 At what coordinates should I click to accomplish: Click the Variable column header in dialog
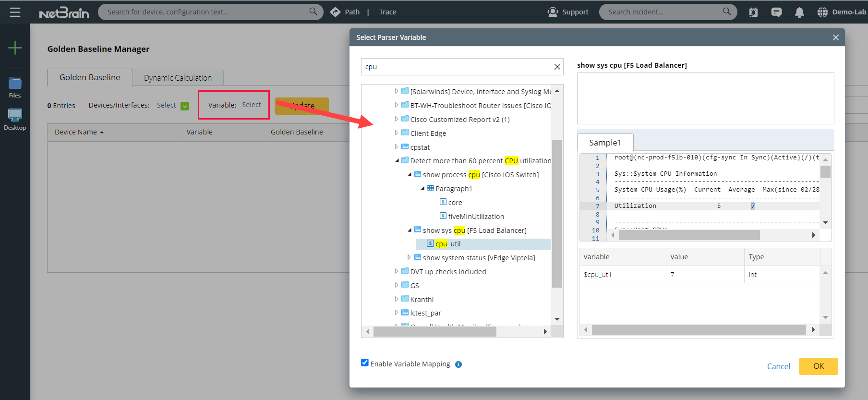pos(623,257)
